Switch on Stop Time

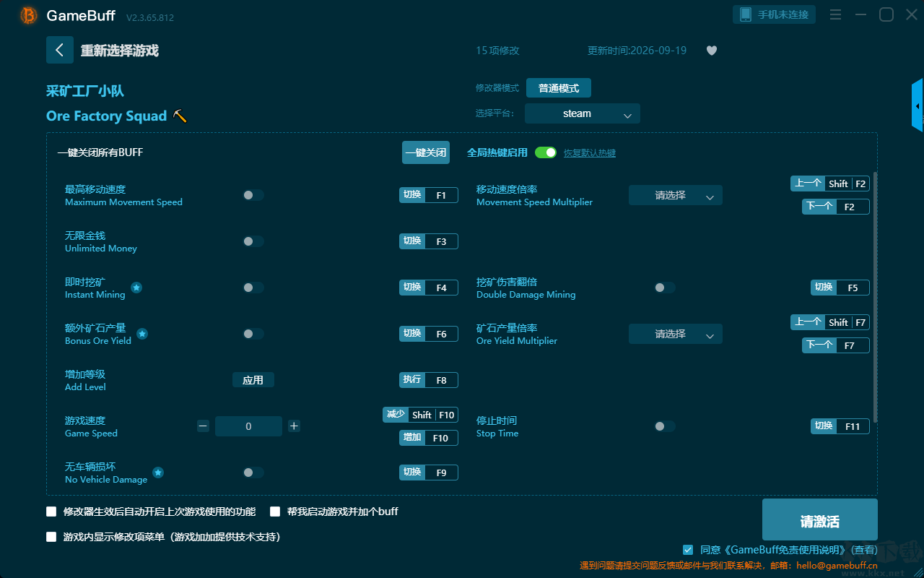pos(664,426)
